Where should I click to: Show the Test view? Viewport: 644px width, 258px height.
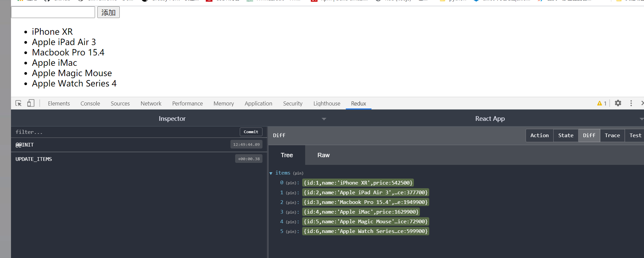tap(635, 136)
